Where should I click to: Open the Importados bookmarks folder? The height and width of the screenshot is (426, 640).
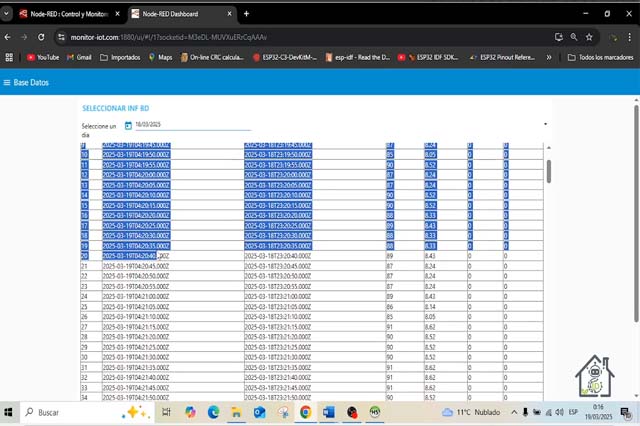point(120,58)
